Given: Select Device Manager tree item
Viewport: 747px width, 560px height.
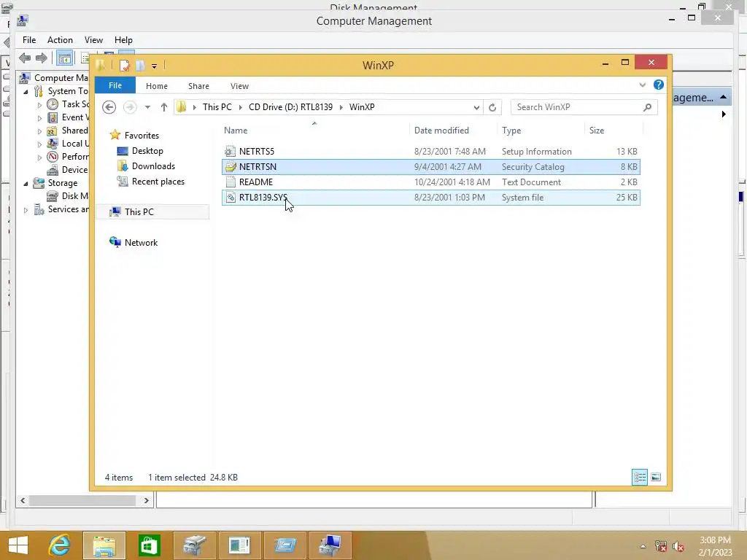Looking at the screenshot, I should pyautogui.click(x=67, y=169).
